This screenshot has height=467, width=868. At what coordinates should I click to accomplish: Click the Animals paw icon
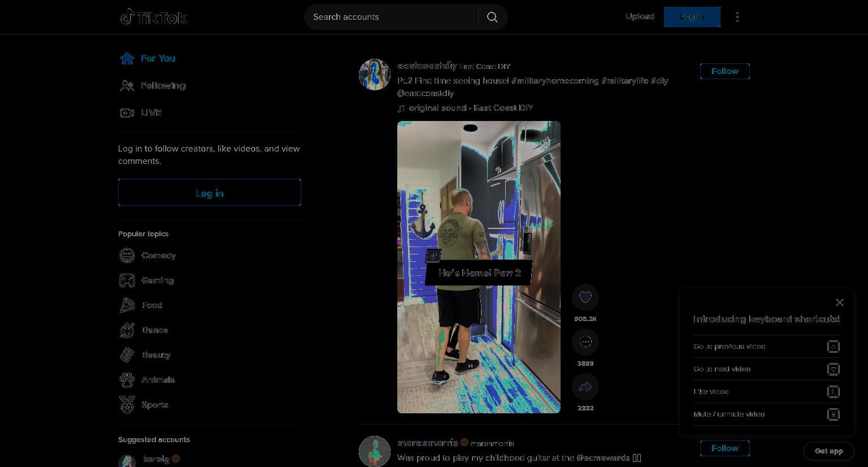[x=127, y=380]
